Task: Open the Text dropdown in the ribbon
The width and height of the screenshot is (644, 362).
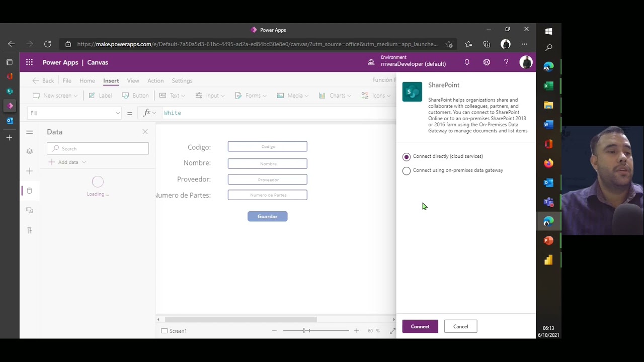Action: (x=173, y=96)
